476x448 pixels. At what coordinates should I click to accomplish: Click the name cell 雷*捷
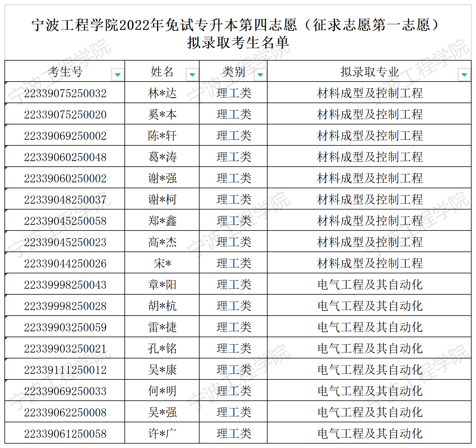[162, 327]
